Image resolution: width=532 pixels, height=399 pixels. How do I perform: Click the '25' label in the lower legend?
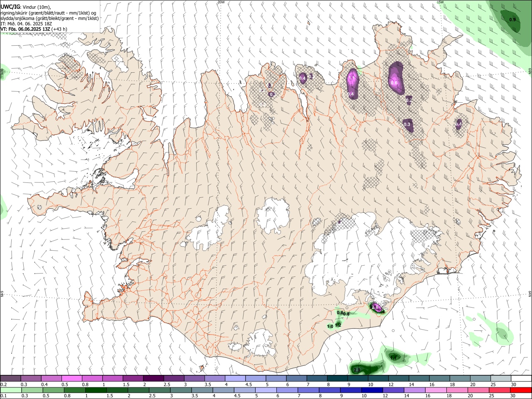pyautogui.click(x=492, y=396)
